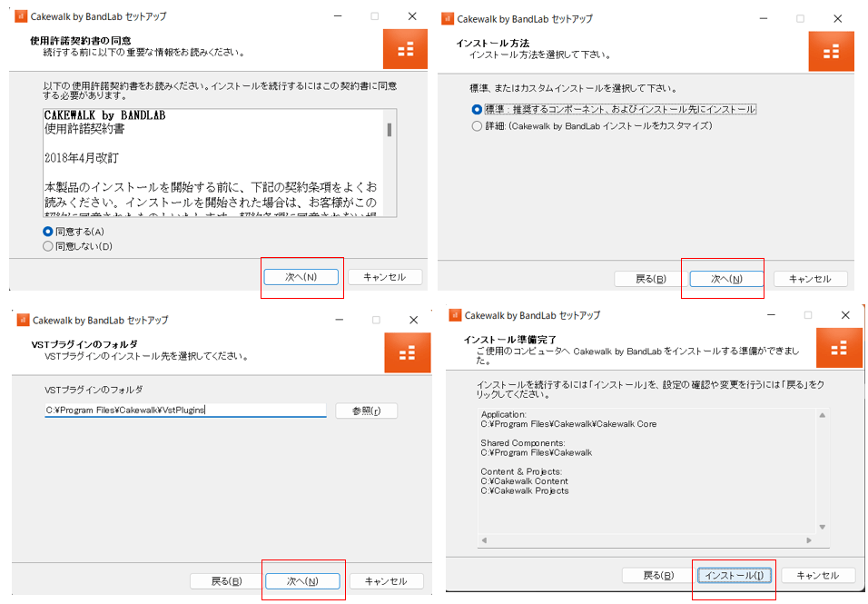Click the license text scrollbar thumb

point(390,130)
